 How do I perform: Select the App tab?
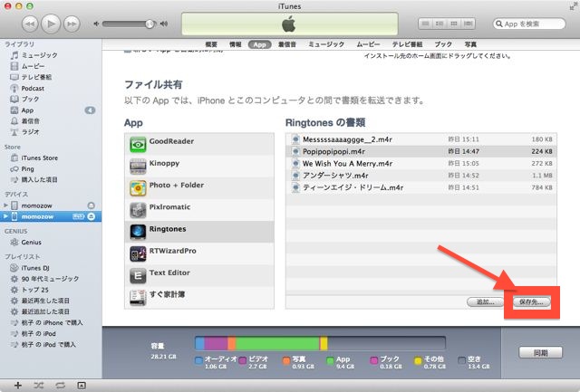point(260,44)
